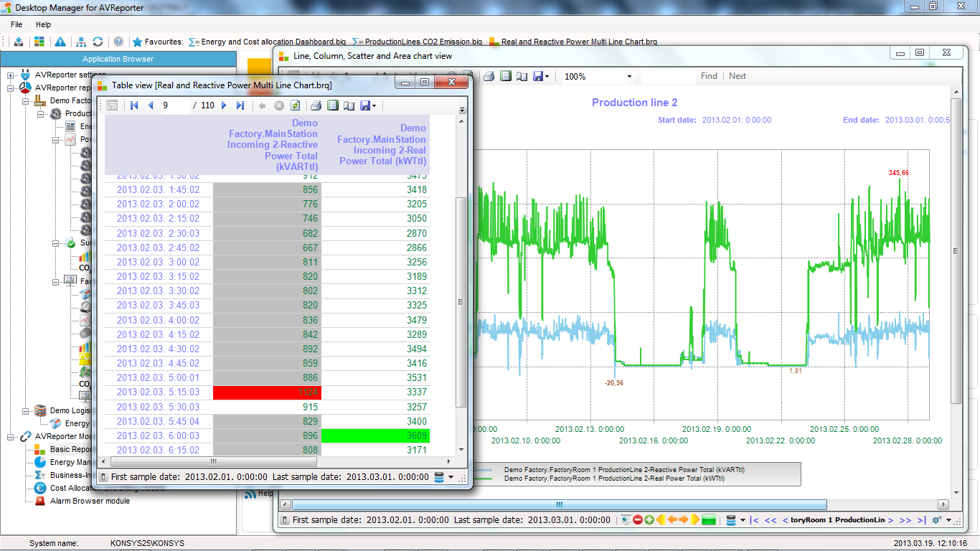Open Energy and Cost allocation Dashboard favourite
The width and height of the screenshot is (980, 551).
(267, 42)
